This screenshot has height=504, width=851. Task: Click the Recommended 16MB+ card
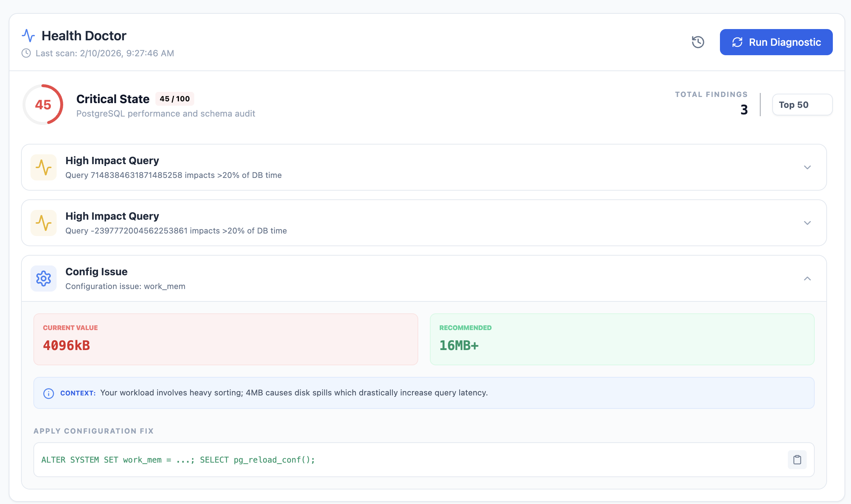(622, 339)
